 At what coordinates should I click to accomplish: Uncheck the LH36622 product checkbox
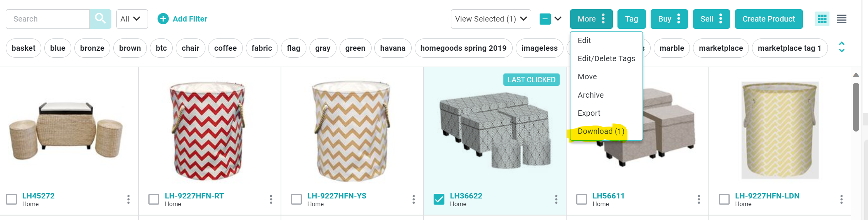coord(439,199)
